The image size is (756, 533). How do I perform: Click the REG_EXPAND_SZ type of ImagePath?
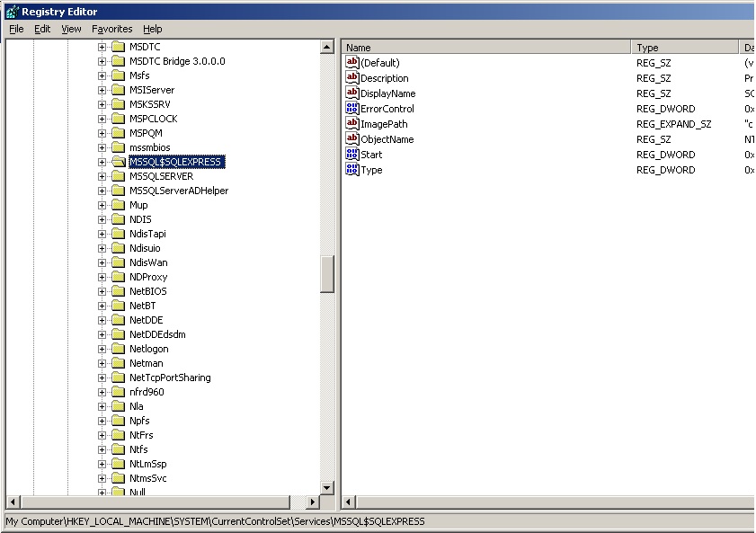(673, 124)
